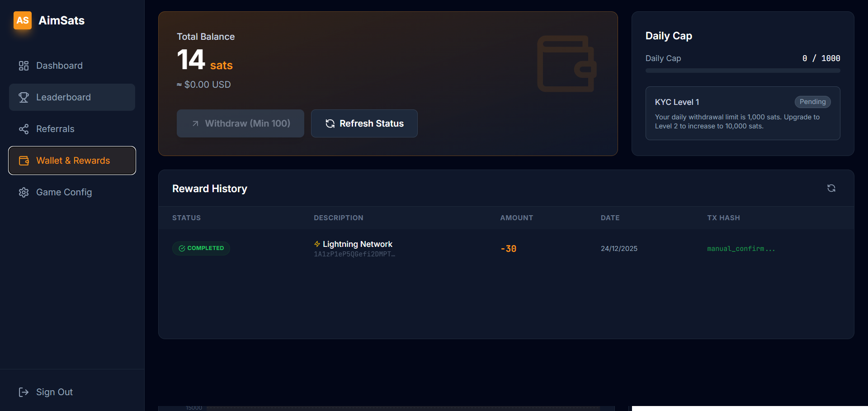The height and width of the screenshot is (411, 868).
Task: Click the Withdraw (Min 100) button
Action: (240, 123)
